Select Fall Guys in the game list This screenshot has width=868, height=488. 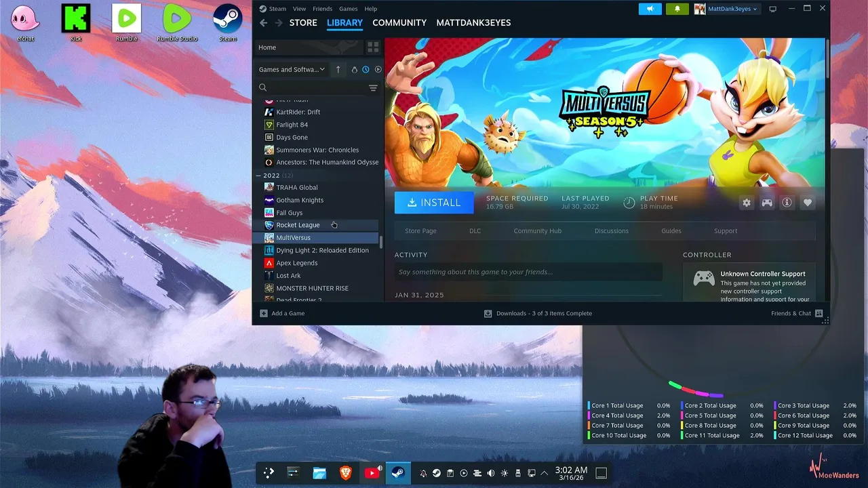[x=316, y=213]
